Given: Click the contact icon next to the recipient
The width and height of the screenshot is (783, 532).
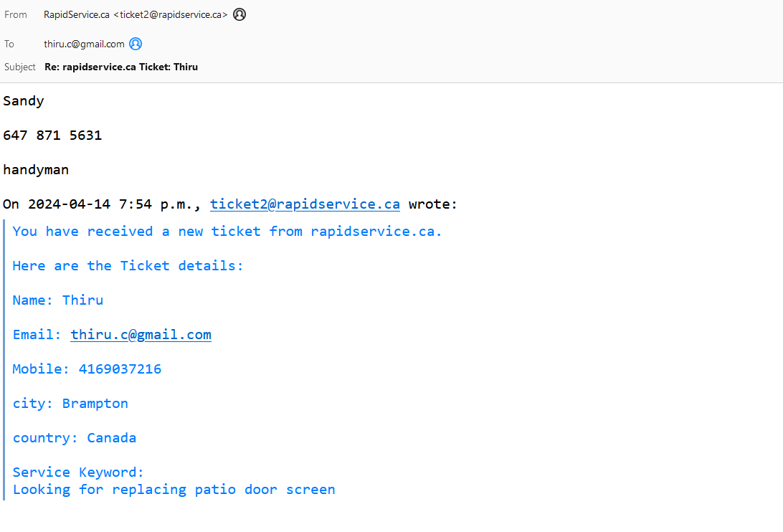Looking at the screenshot, I should 136,44.
